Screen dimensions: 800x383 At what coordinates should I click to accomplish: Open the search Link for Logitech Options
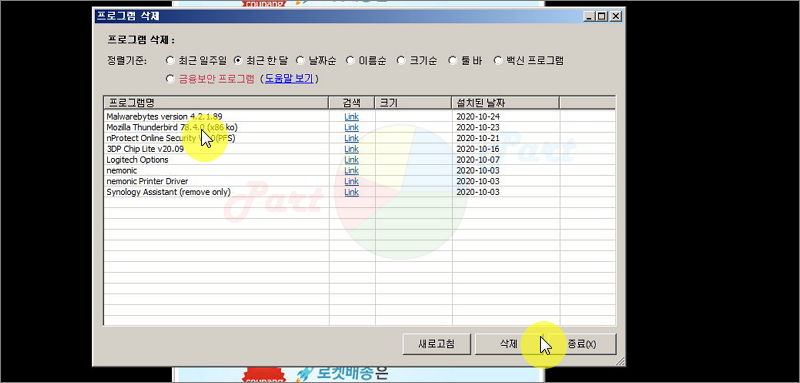[352, 160]
